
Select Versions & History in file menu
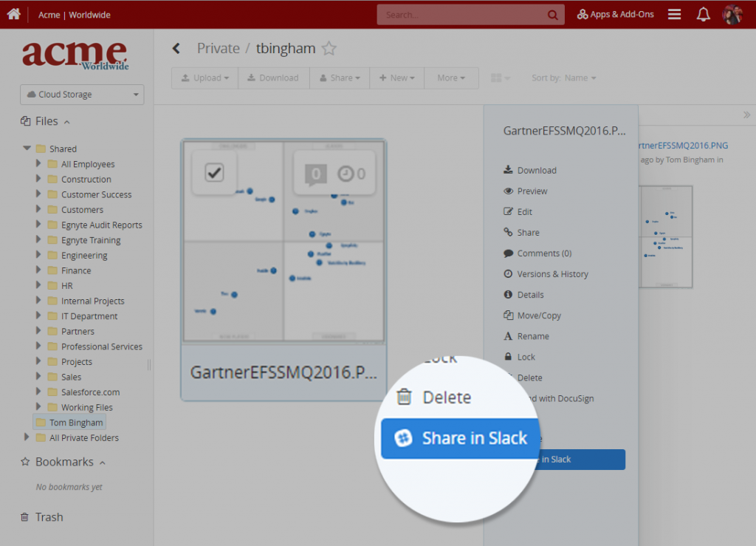[x=552, y=274]
